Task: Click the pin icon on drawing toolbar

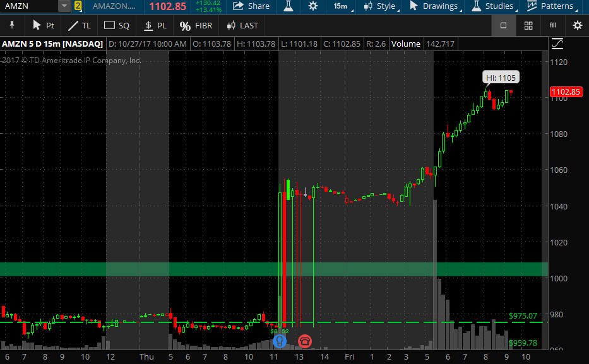Action: tap(12, 25)
